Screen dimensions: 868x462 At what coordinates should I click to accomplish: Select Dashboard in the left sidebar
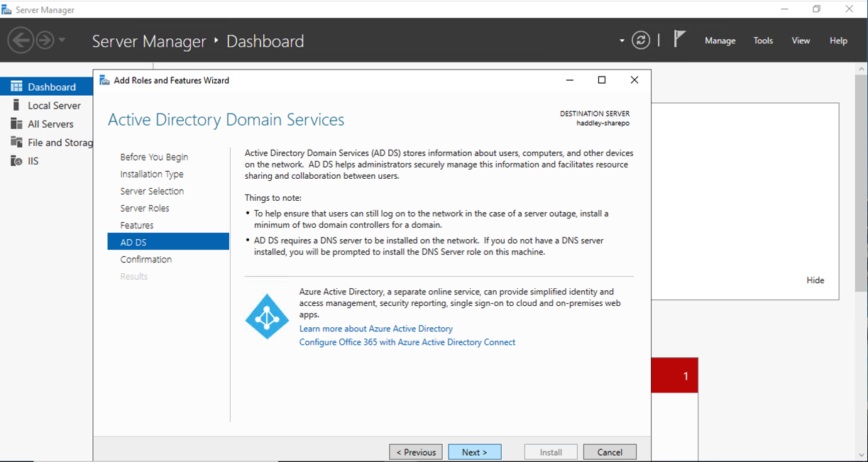pyautogui.click(x=47, y=87)
